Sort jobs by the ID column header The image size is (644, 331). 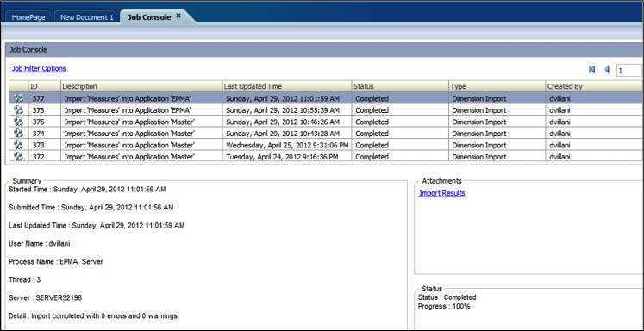point(44,86)
